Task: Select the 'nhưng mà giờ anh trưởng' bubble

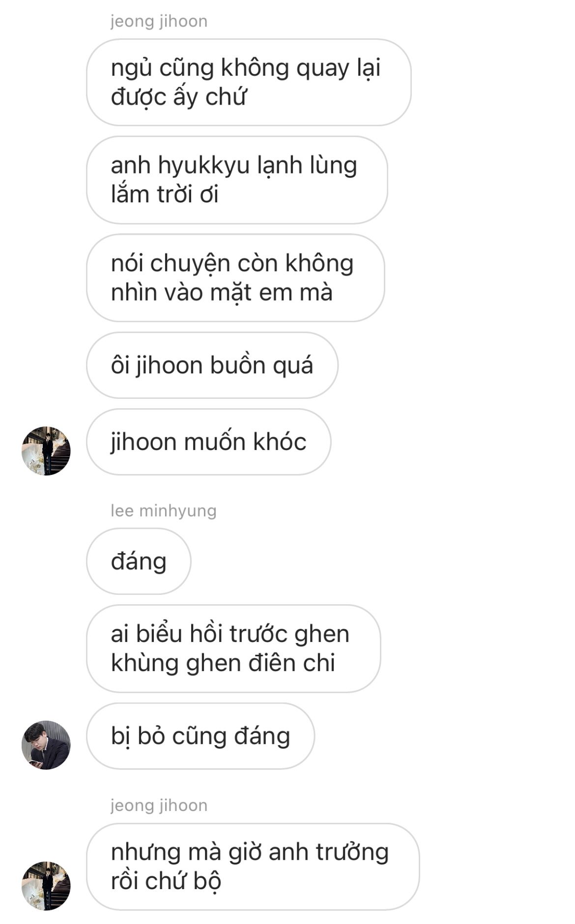Action: coord(253,867)
